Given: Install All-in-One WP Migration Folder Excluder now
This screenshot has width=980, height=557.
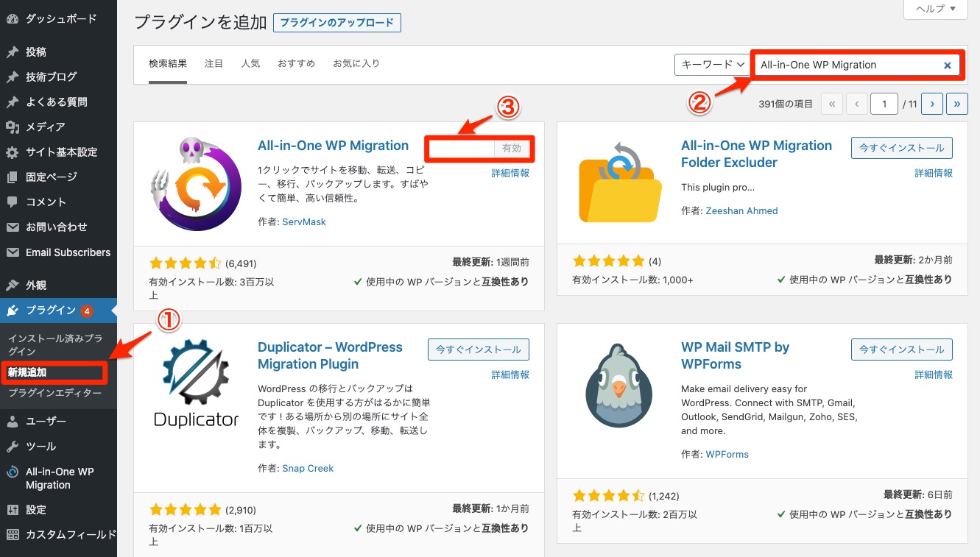Looking at the screenshot, I should [x=902, y=148].
